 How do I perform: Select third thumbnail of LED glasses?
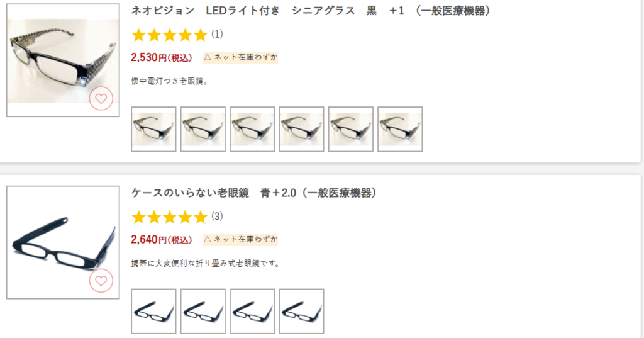coord(252,129)
